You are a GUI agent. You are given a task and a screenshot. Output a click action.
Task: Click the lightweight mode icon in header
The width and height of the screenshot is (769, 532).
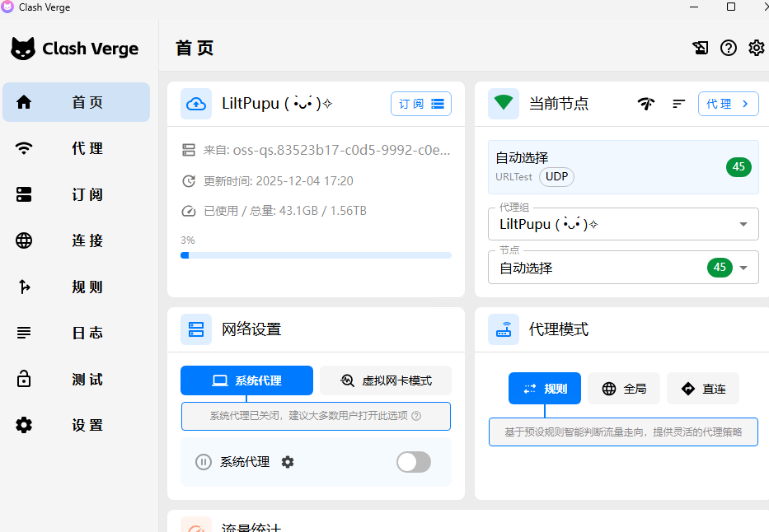[700, 48]
